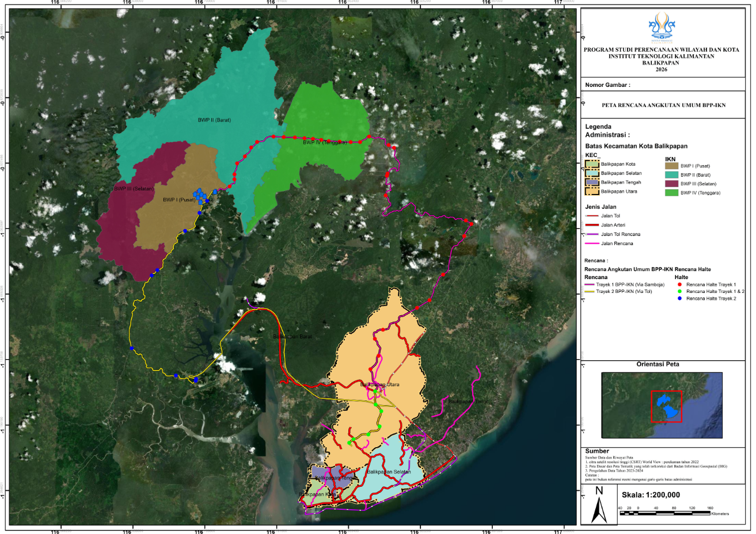This screenshot has height=534, width=756.
Task: Click the Orientasi Peta inset map
Action: click(x=662, y=405)
